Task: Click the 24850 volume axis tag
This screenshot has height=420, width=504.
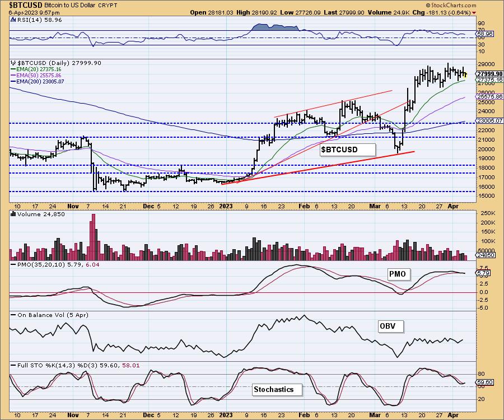Action: [486, 255]
